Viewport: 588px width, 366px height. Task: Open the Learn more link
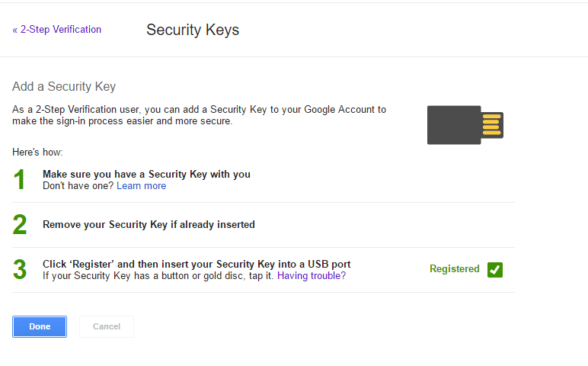point(142,186)
